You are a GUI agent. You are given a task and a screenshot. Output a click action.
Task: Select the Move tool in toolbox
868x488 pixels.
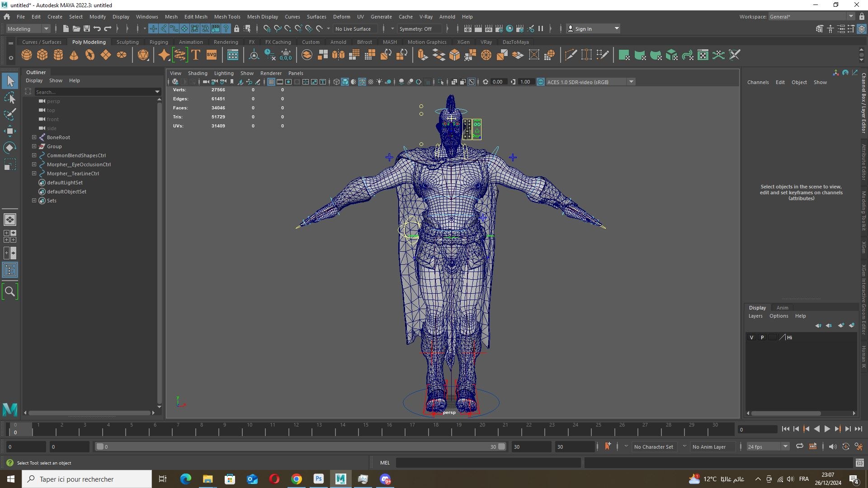[x=10, y=131]
